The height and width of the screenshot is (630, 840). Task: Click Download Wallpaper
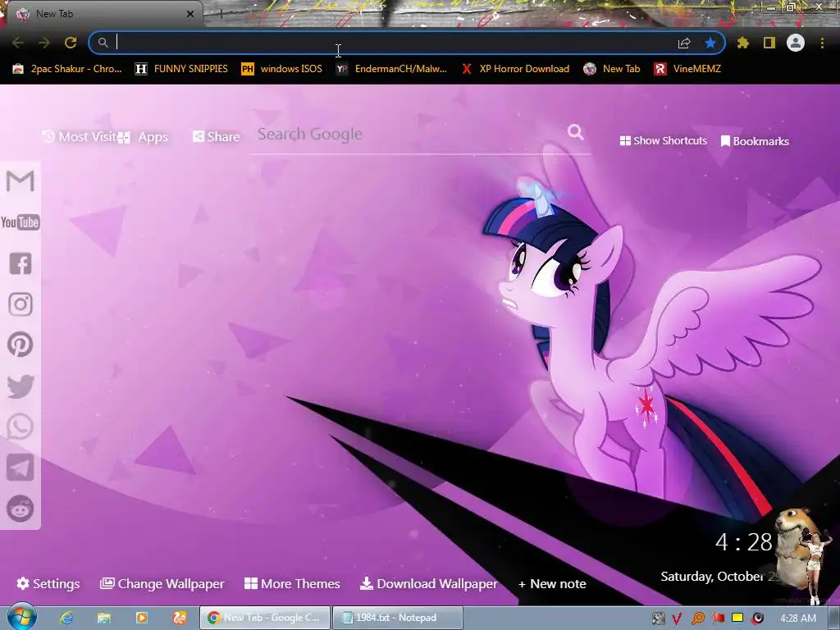[428, 583]
